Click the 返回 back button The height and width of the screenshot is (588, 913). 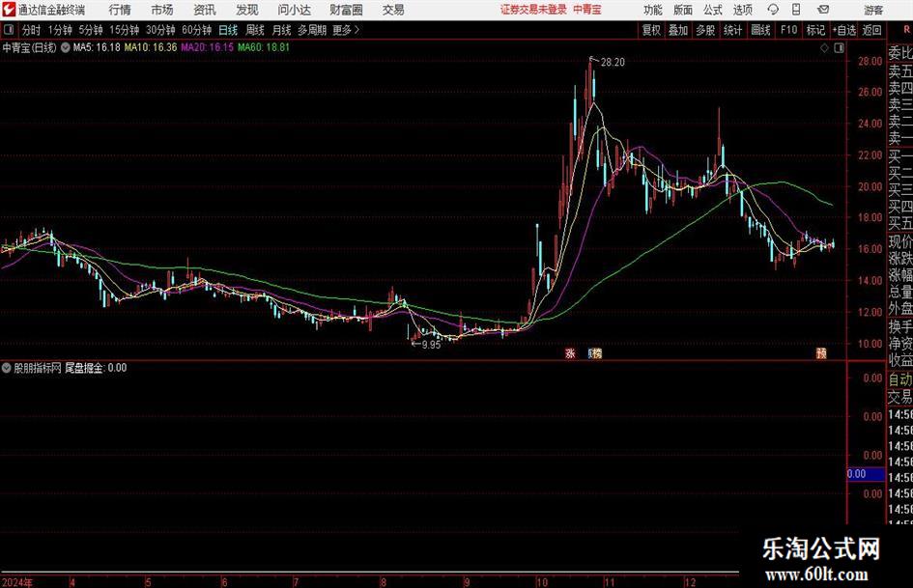871,30
